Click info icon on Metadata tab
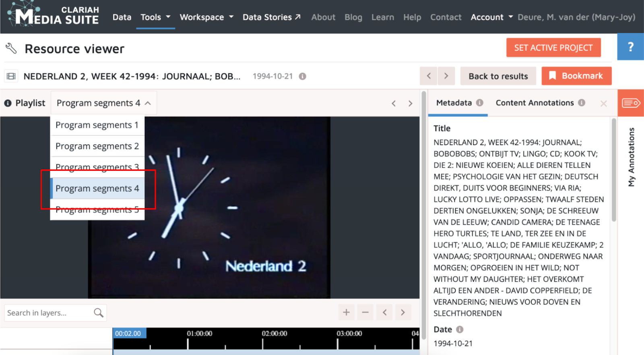This screenshot has width=644, height=355. [x=479, y=103]
